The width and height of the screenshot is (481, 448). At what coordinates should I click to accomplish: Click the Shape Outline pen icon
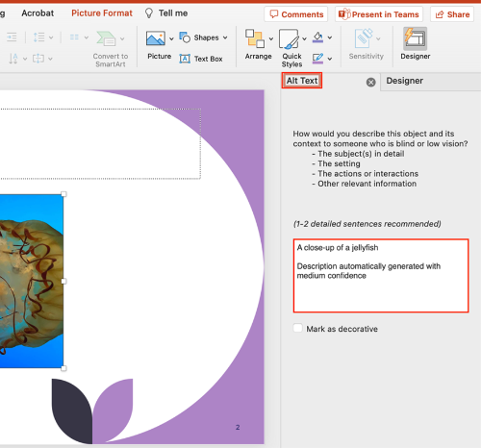317,59
